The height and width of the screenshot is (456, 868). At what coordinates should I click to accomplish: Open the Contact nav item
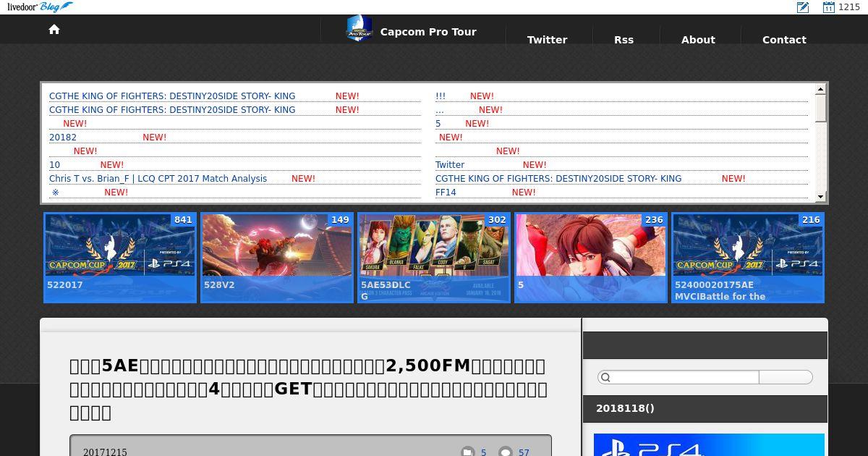pyautogui.click(x=784, y=40)
